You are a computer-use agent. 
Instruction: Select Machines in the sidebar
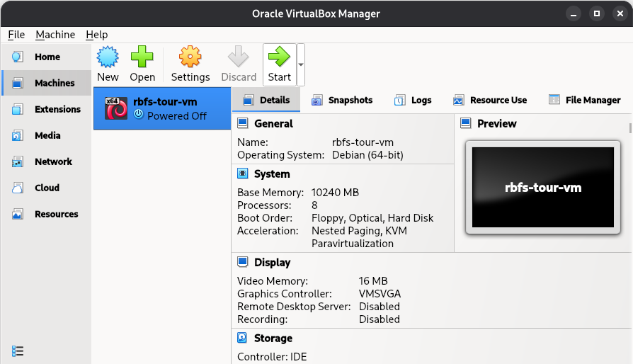(47, 83)
